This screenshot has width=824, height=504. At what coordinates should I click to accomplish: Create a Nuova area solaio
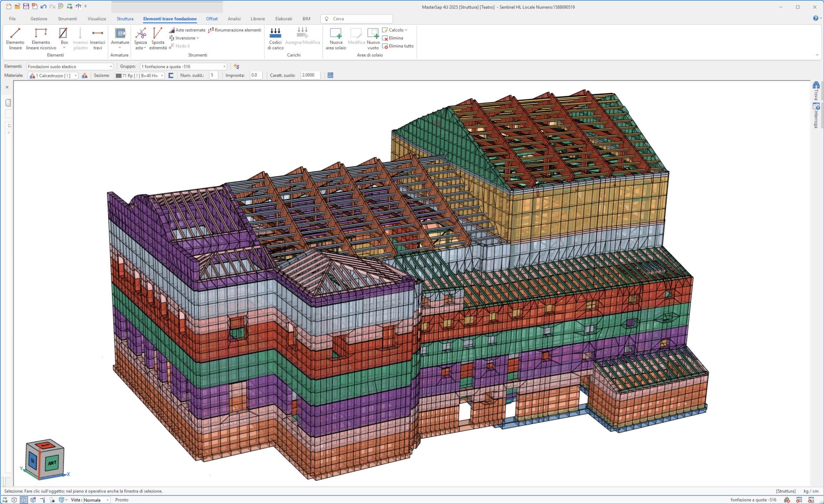tap(336, 38)
